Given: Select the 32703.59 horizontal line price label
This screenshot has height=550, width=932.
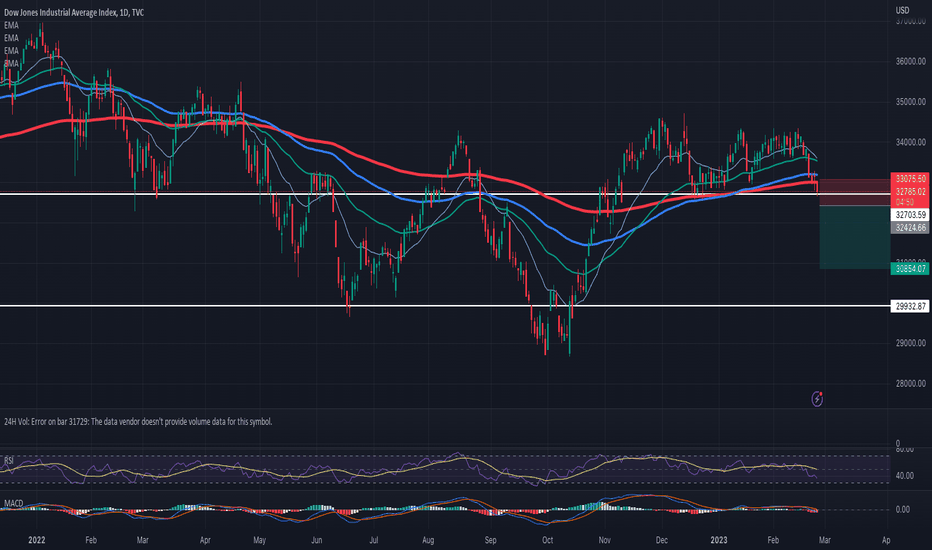Looking at the screenshot, I should 910,215.
